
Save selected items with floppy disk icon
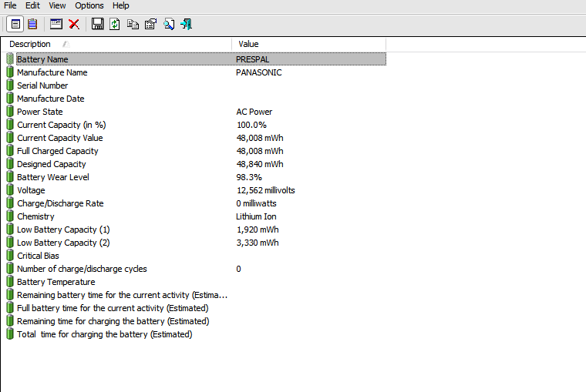pyautogui.click(x=98, y=25)
